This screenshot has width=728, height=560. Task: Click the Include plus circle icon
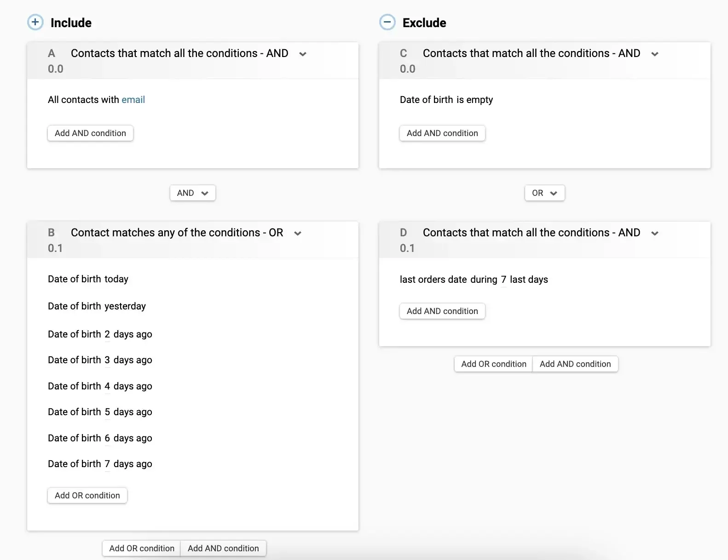tap(35, 23)
